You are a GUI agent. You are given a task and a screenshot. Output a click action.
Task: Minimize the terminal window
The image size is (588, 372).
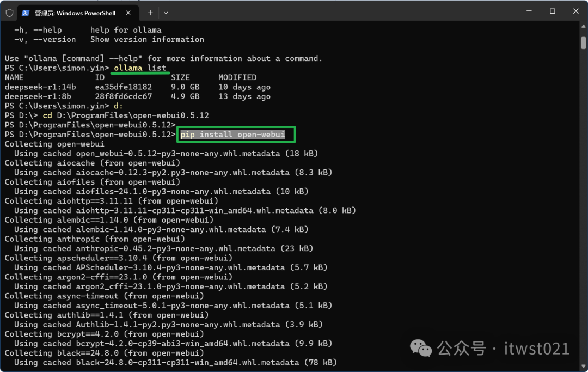[x=529, y=11]
